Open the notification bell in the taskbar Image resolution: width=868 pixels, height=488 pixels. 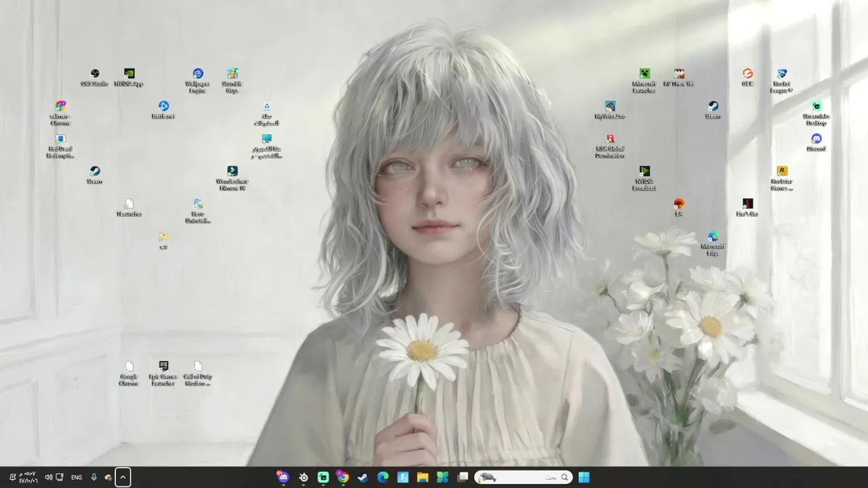(12, 477)
